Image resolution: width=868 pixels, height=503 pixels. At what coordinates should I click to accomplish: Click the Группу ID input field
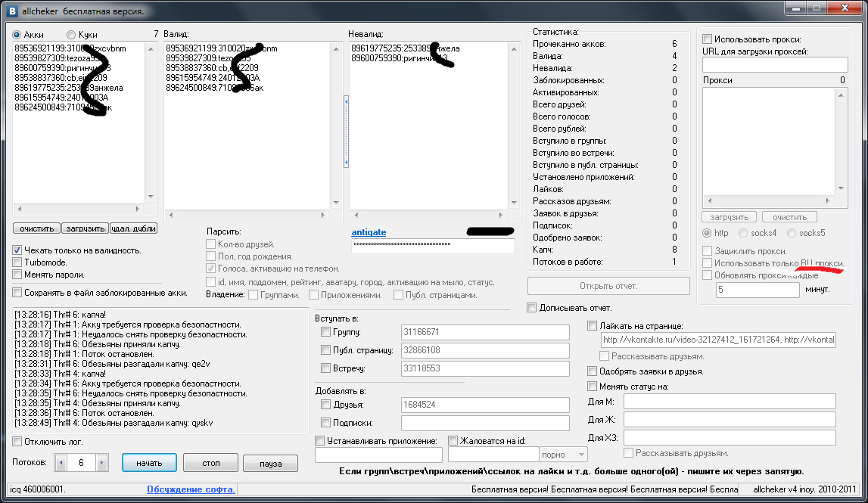484,333
